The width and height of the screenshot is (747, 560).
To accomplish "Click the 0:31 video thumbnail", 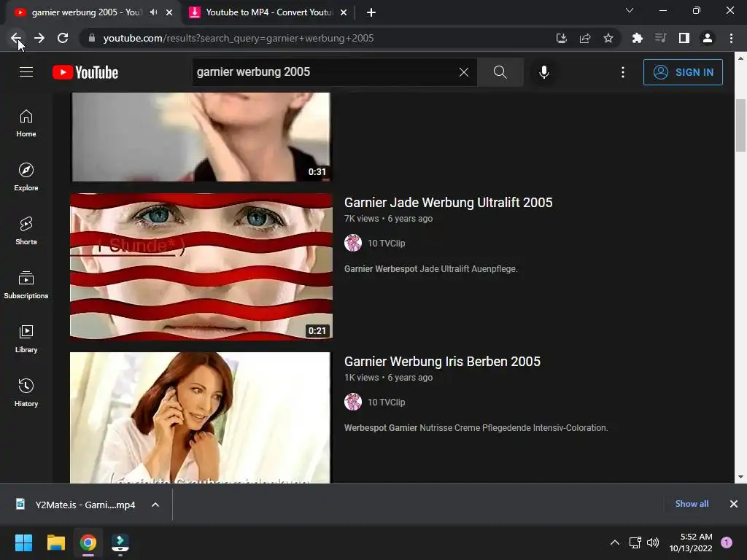I will pos(200,137).
